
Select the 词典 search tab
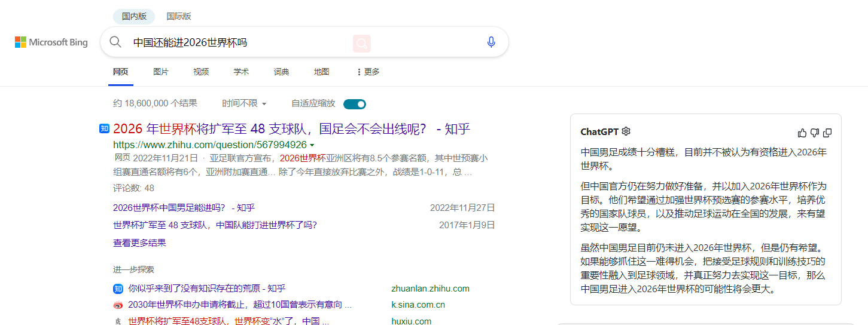pos(281,72)
